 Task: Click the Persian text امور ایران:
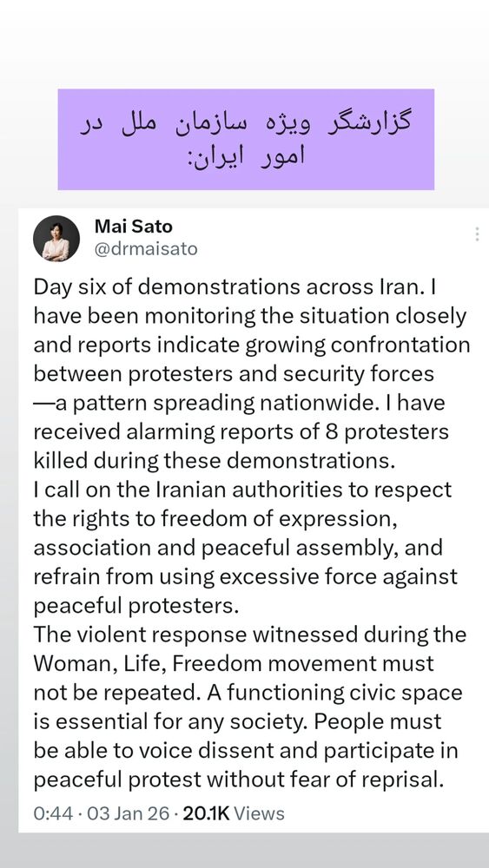246,156
